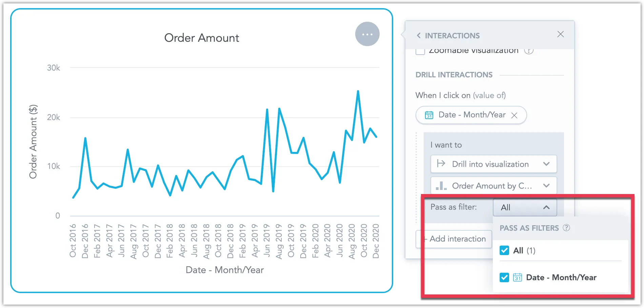
Task: Select All in the Pass As Filters list
Action: pos(518,251)
